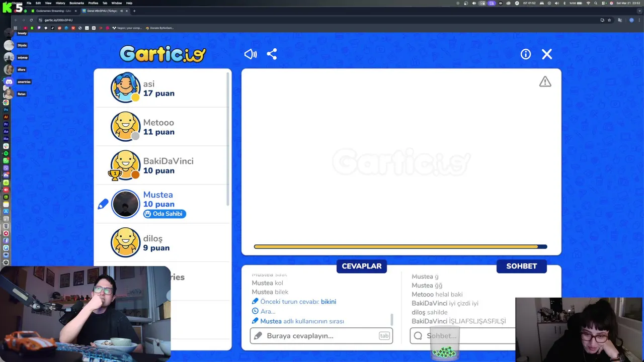This screenshot has height=362, width=644.
Task: Click chat message diloş sahilde
Action: pyautogui.click(x=430, y=312)
